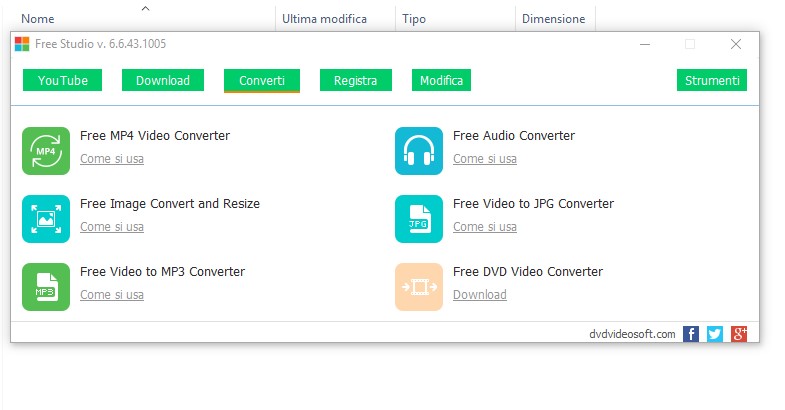785x410 pixels.
Task: Open 'Come si usa' for Free Video to JPG Converter
Action: pos(485,227)
